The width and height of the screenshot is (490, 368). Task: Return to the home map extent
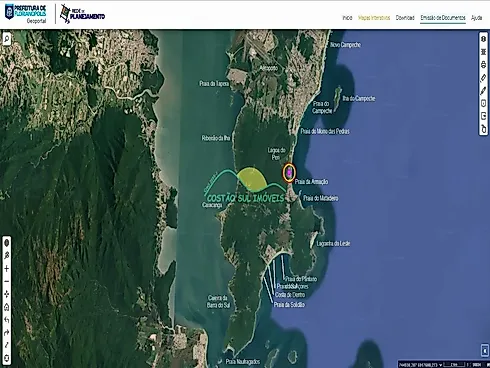point(6,307)
